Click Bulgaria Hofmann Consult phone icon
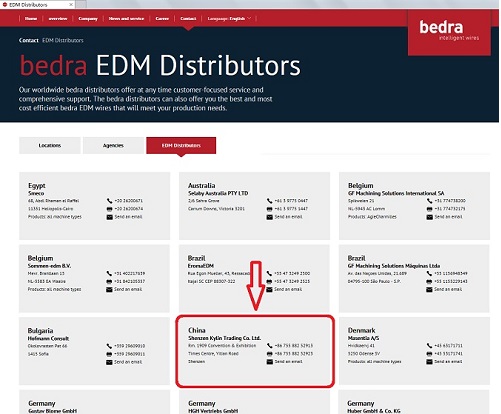The width and height of the screenshot is (501, 414). pyautogui.click(x=109, y=346)
